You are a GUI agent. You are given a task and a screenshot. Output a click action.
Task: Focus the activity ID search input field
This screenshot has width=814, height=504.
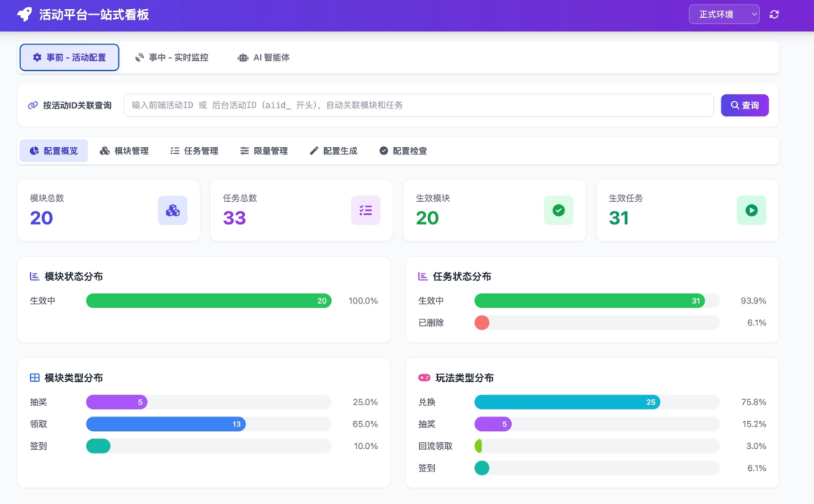point(418,105)
